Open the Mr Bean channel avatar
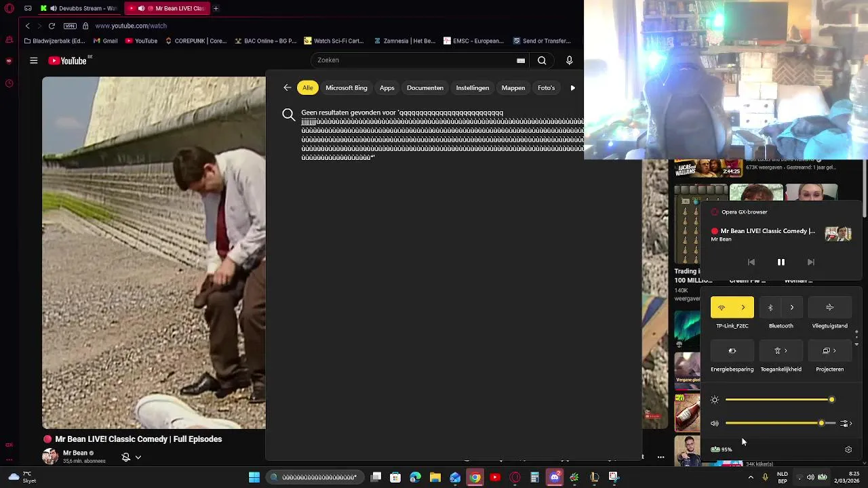The image size is (868, 488). [x=50, y=456]
